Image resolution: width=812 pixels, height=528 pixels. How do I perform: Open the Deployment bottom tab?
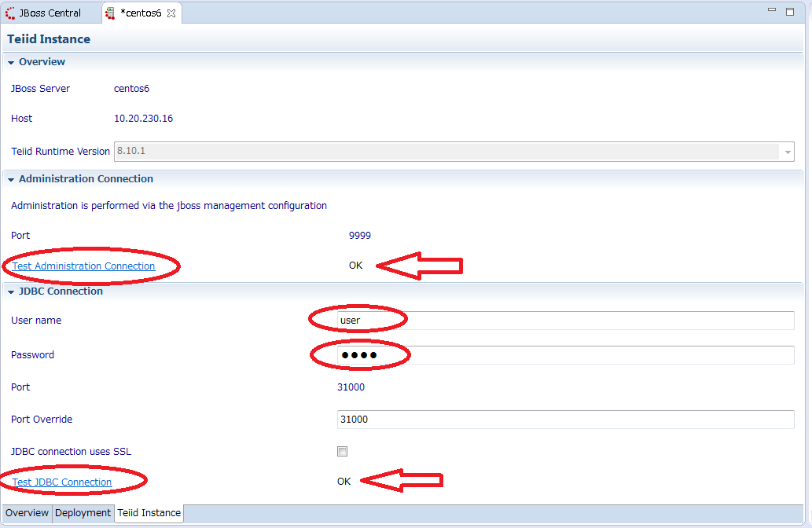[x=83, y=512]
